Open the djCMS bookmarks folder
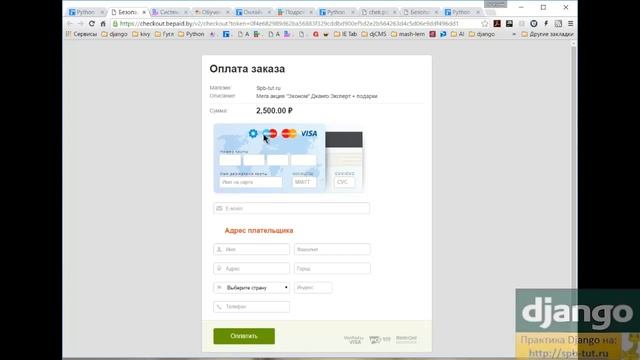The image size is (640, 360). point(374,34)
